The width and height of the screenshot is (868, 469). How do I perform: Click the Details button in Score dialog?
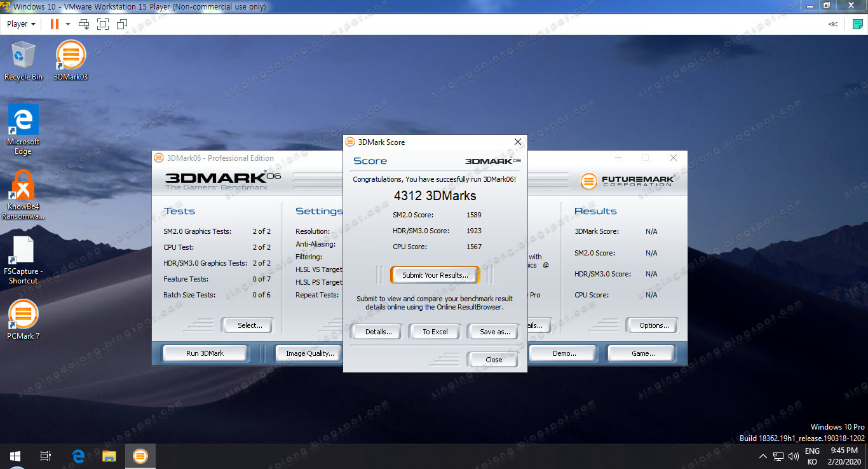point(378,332)
